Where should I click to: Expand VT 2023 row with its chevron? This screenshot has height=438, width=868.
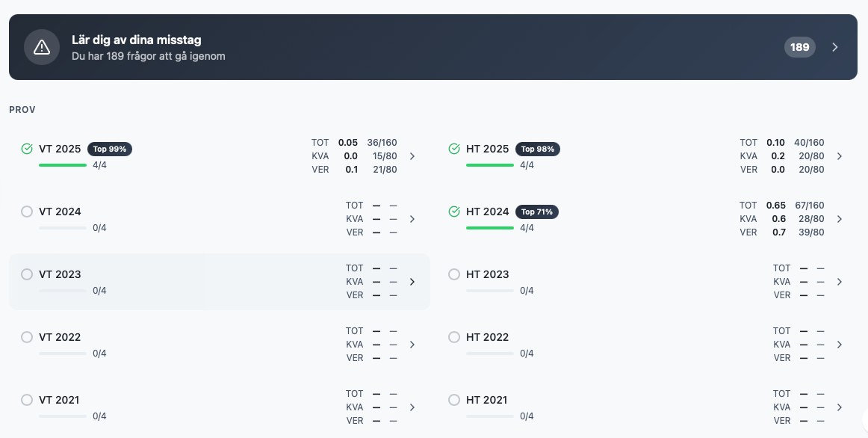[x=412, y=282]
